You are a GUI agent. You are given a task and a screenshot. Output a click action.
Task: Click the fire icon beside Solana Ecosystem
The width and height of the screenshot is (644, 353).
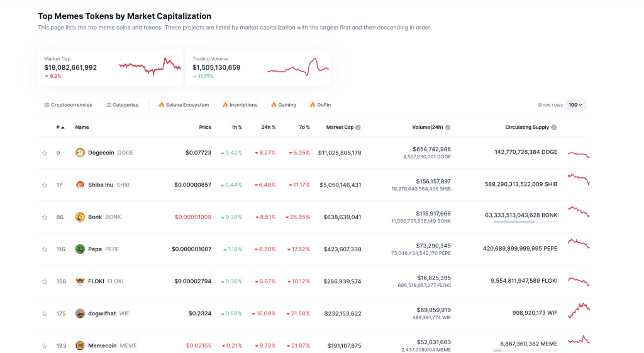162,105
